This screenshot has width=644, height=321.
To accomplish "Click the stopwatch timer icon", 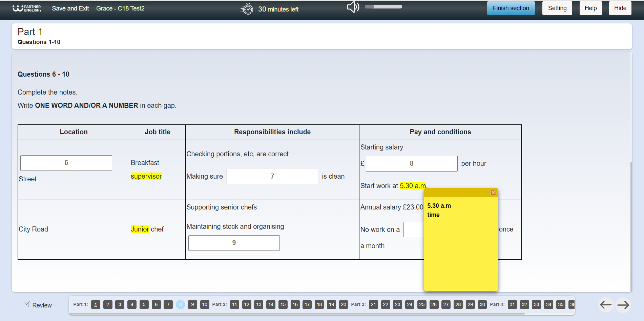I will [247, 9].
